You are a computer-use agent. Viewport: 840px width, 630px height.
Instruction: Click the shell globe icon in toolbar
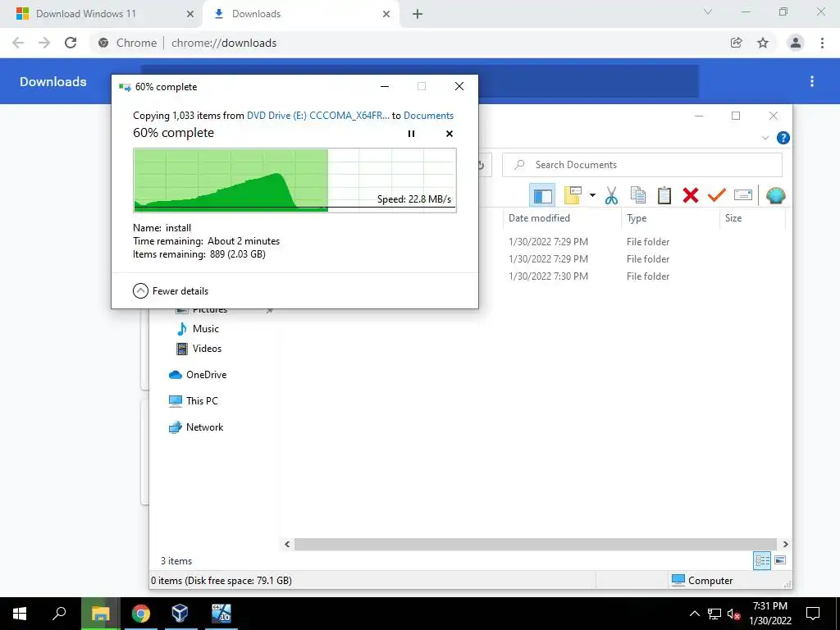pyautogui.click(x=775, y=195)
